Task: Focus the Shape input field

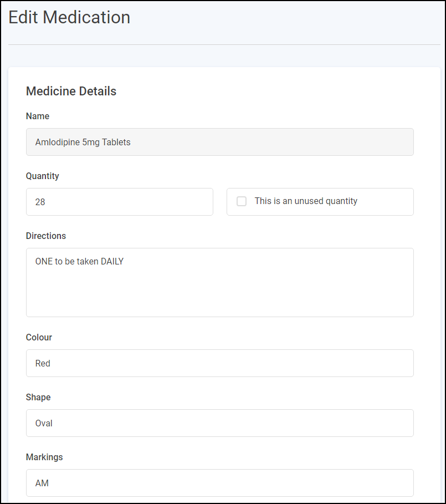Action: tap(219, 423)
